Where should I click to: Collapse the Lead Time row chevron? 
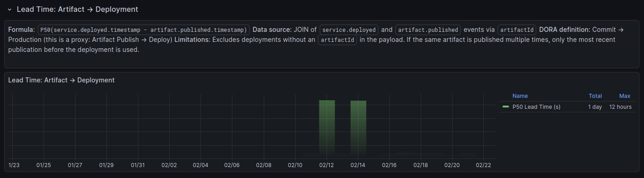click(x=9, y=9)
